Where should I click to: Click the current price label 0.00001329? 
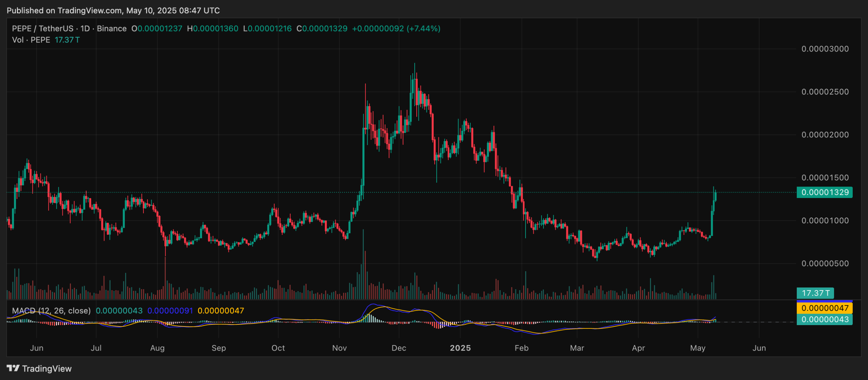[824, 192]
